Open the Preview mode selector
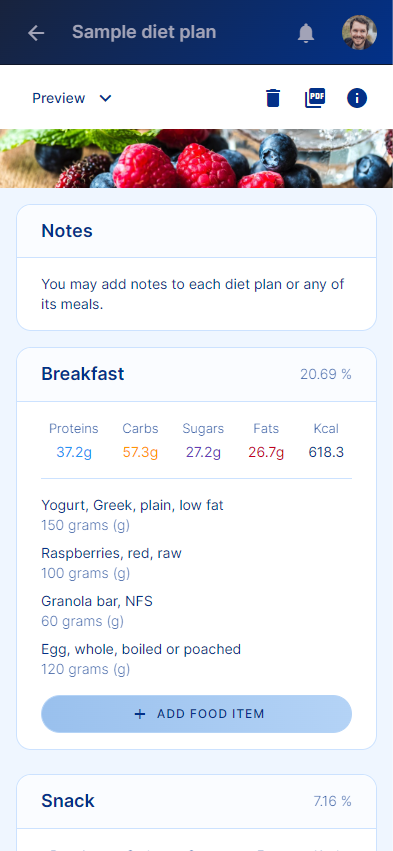393x851 pixels. [72, 98]
